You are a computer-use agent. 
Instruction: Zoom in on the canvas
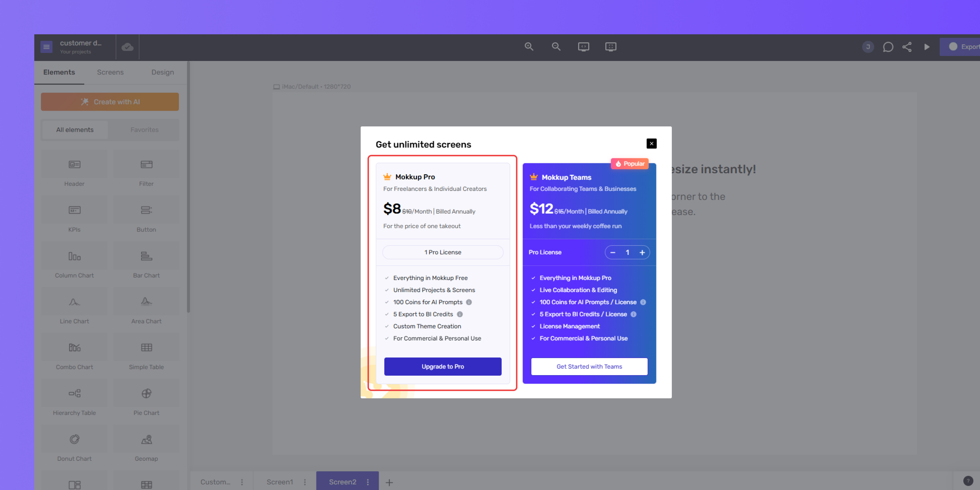click(x=529, y=46)
